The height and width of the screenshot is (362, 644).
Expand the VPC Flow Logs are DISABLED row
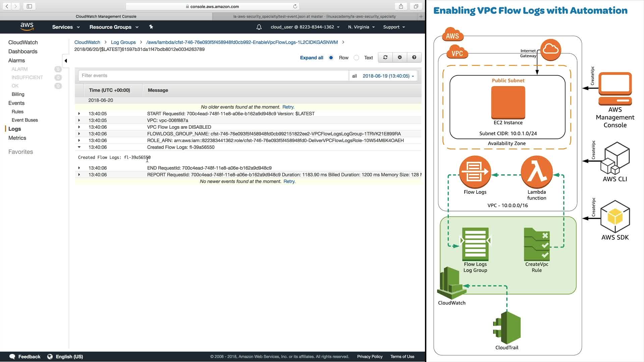click(79, 127)
